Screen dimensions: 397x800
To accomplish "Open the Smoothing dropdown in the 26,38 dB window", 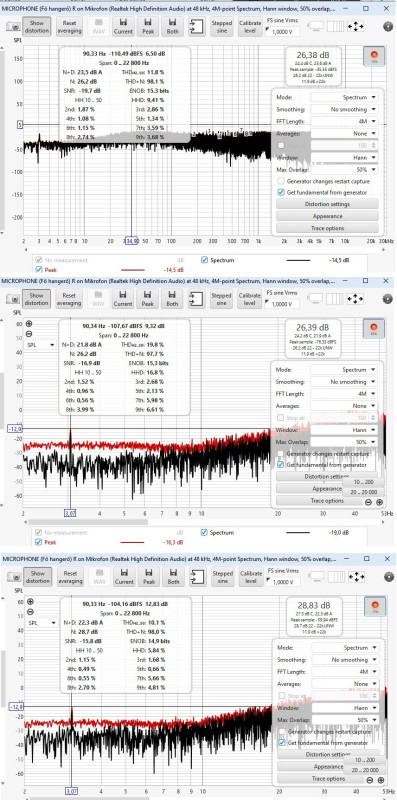I will coord(344,109).
